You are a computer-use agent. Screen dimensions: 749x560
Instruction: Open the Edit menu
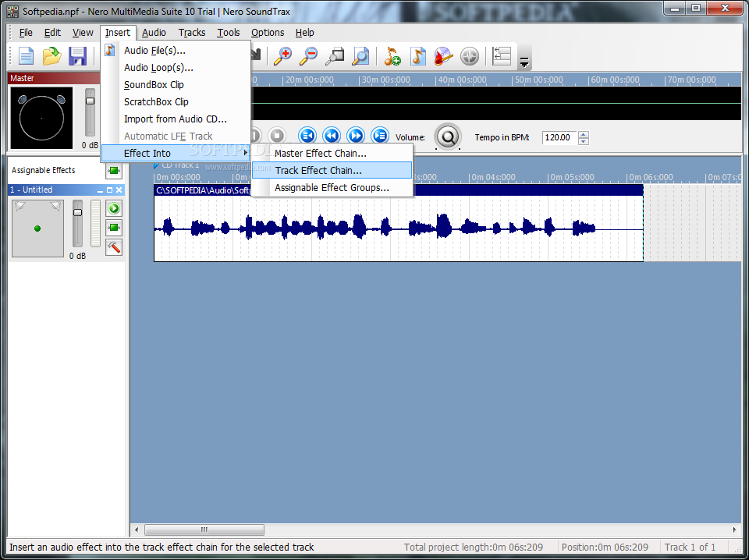[52, 33]
